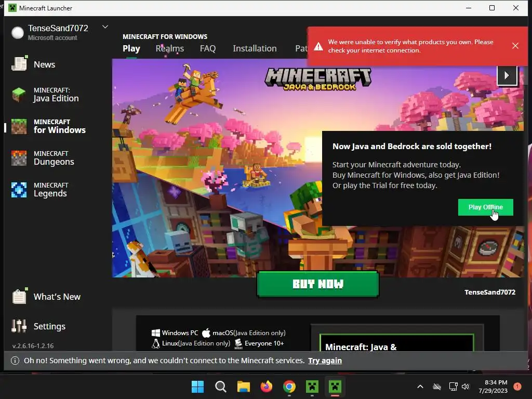The width and height of the screenshot is (532, 399).
Task: Open the Windows Start menu
Action: click(197, 387)
